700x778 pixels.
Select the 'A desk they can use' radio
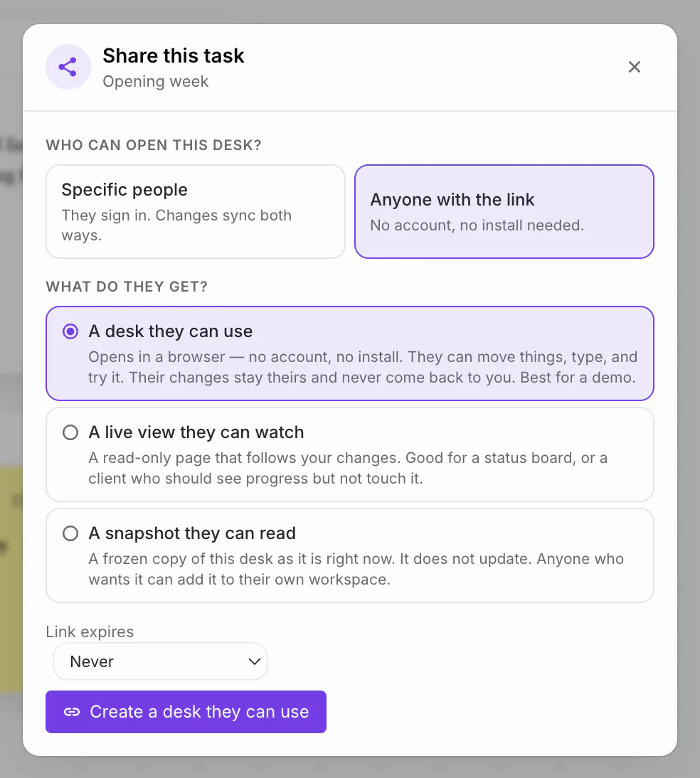[70, 331]
